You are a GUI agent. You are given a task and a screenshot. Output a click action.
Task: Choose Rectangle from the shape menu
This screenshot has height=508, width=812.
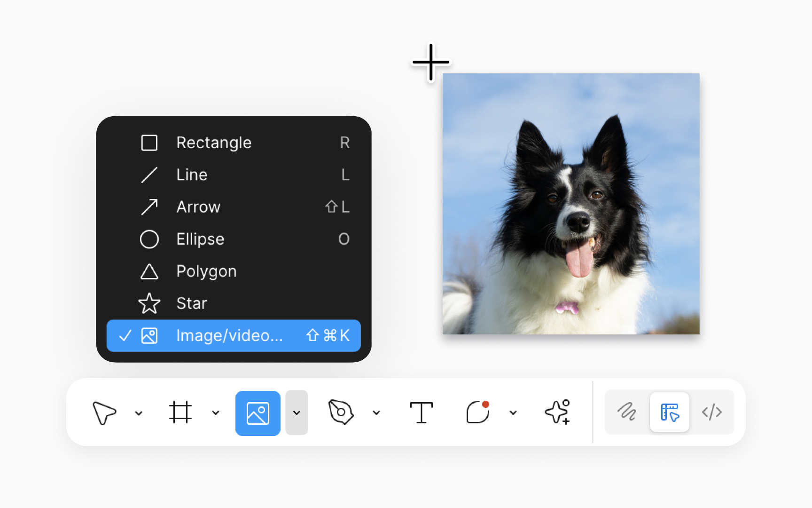(x=214, y=143)
